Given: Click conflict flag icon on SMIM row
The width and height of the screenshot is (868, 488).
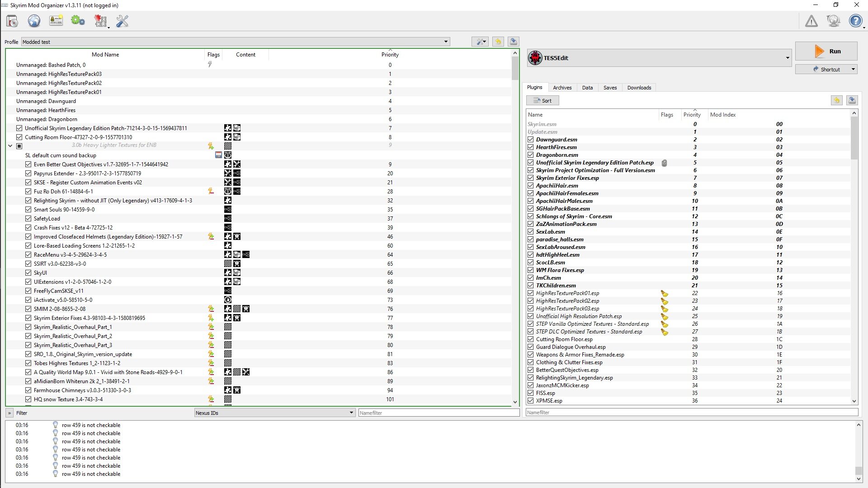Looking at the screenshot, I should 211,309.
